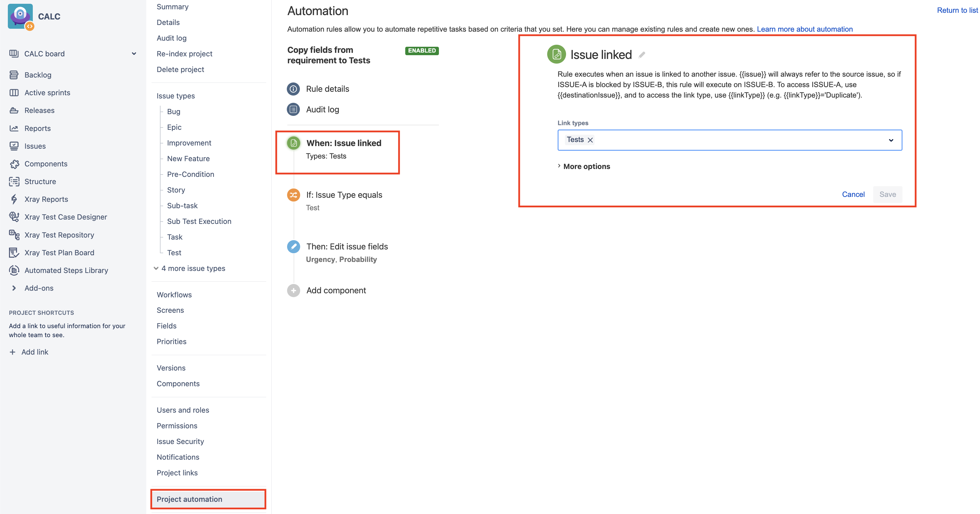
Task: Click the grey Add component plus icon
Action: 293,291
